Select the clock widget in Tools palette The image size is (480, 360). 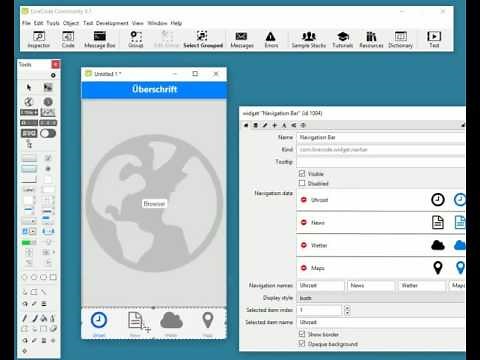48,102
